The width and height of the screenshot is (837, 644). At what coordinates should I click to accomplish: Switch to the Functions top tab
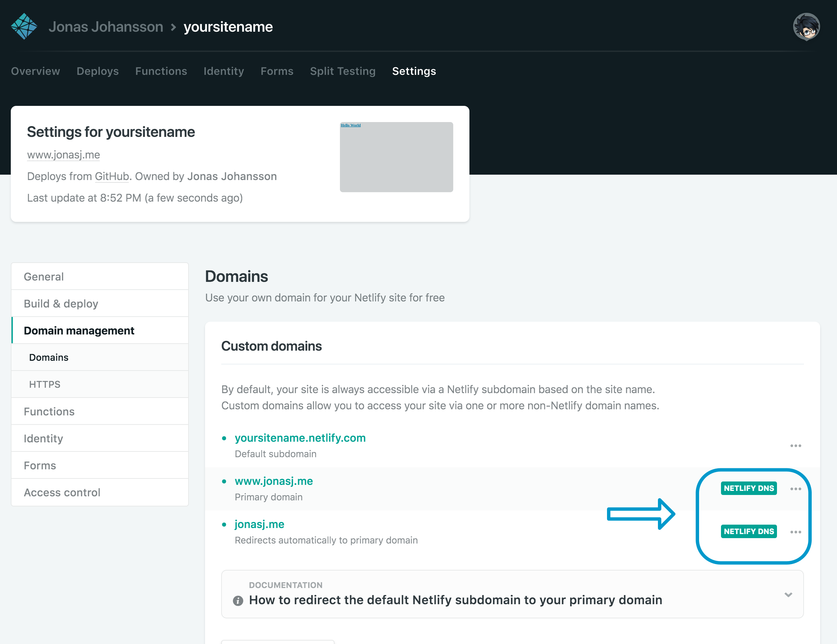[x=161, y=71]
